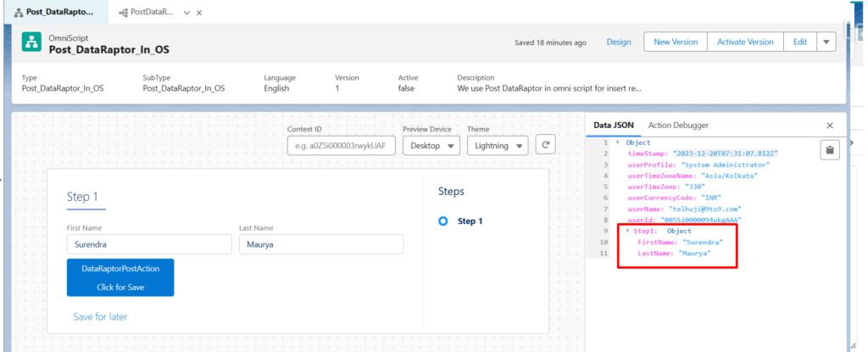
Task: Open the Action Debugger tab
Action: [678, 126]
